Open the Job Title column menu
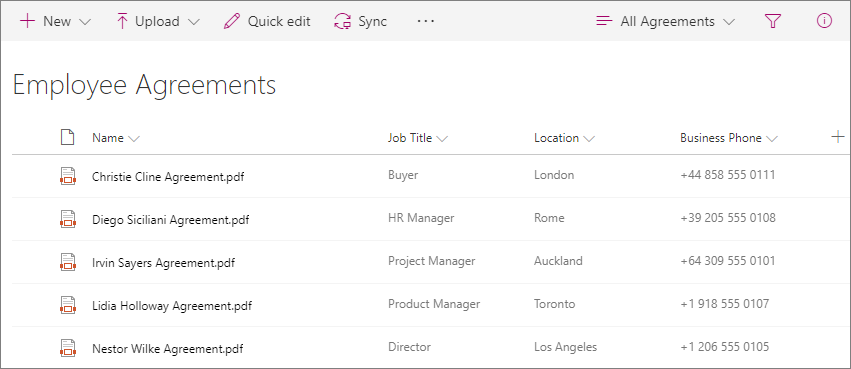This screenshot has width=851, height=369. click(x=418, y=138)
